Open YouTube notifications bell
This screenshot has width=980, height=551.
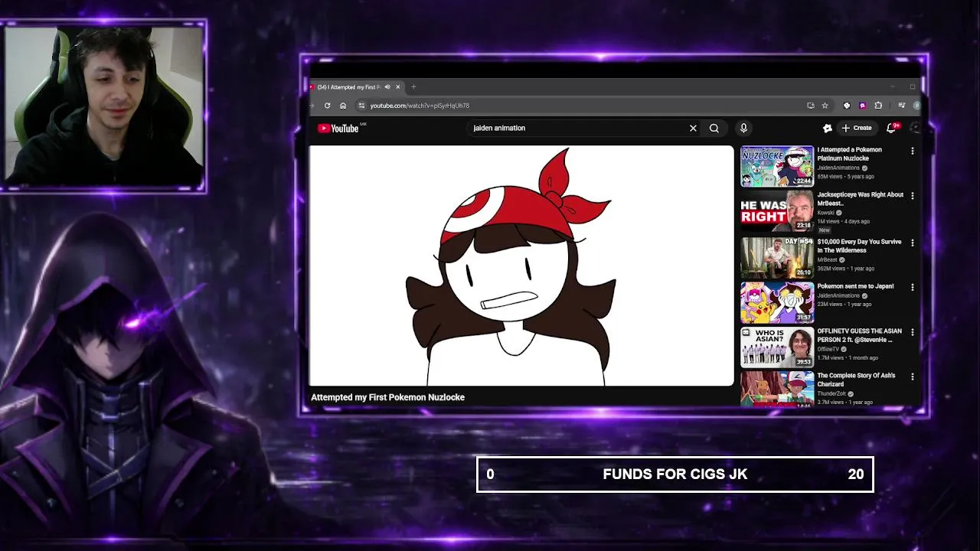click(892, 128)
